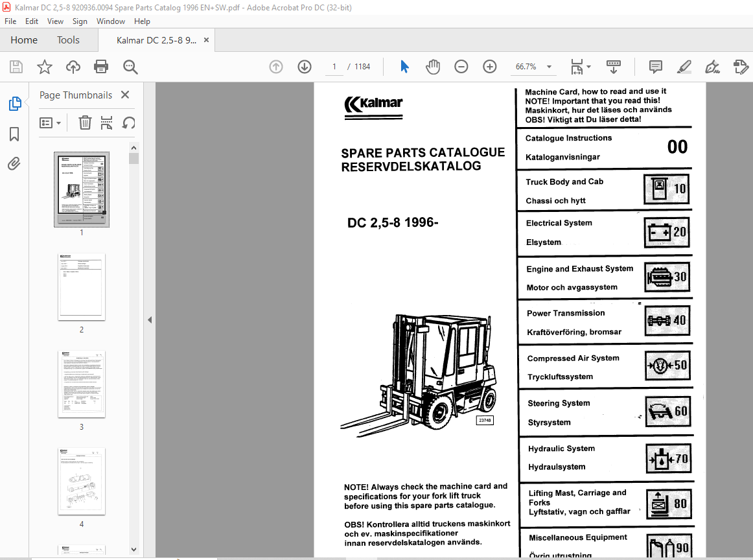The height and width of the screenshot is (560, 753).
Task: Open the Attachments paperclip icon
Action: 14,164
